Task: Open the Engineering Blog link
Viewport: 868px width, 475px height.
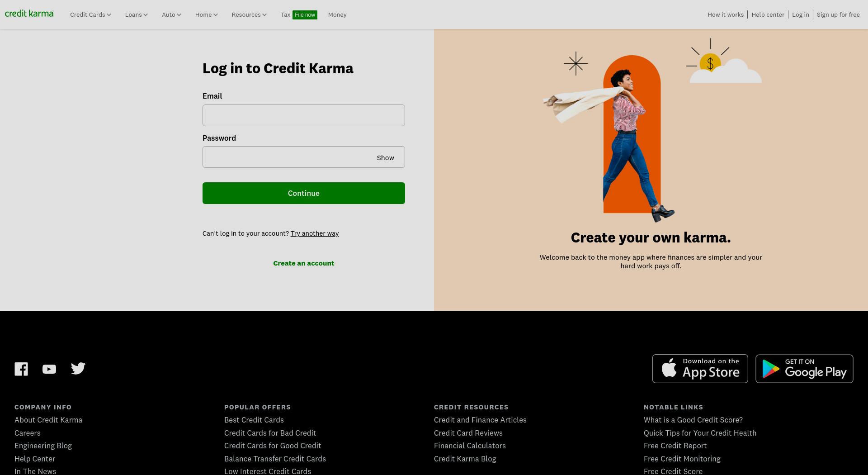Action: 43,446
